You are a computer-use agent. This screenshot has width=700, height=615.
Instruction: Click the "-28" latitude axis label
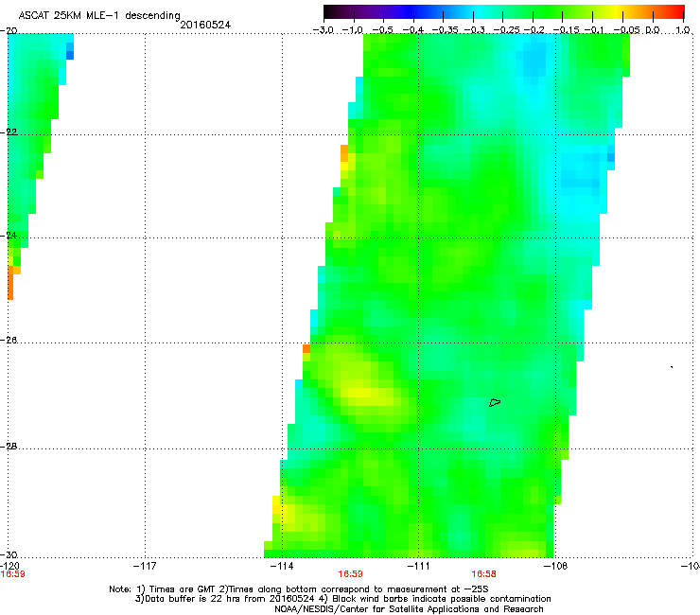[x=9, y=447]
